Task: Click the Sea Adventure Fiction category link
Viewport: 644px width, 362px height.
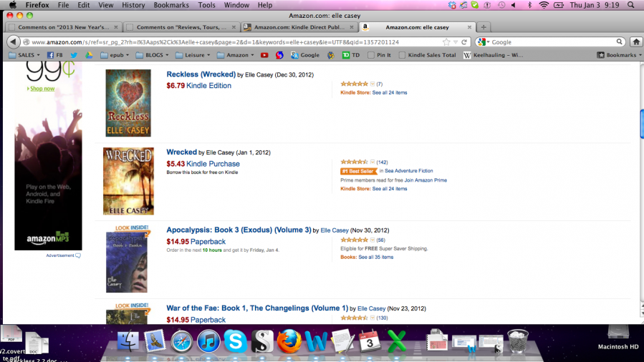Action: [x=408, y=170]
